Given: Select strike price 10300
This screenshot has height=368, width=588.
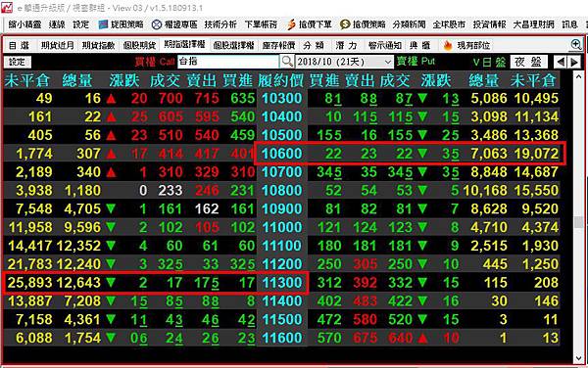Looking at the screenshot, I should [x=282, y=98].
